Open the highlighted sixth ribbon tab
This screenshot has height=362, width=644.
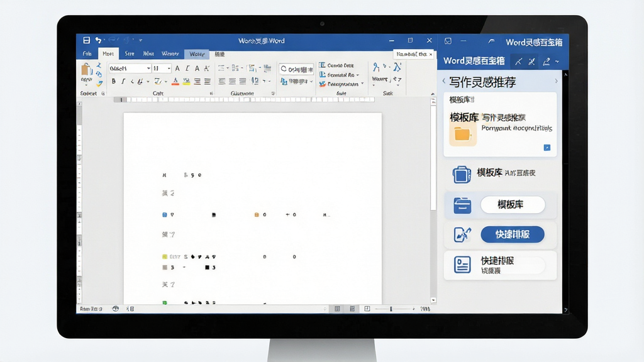(x=197, y=54)
